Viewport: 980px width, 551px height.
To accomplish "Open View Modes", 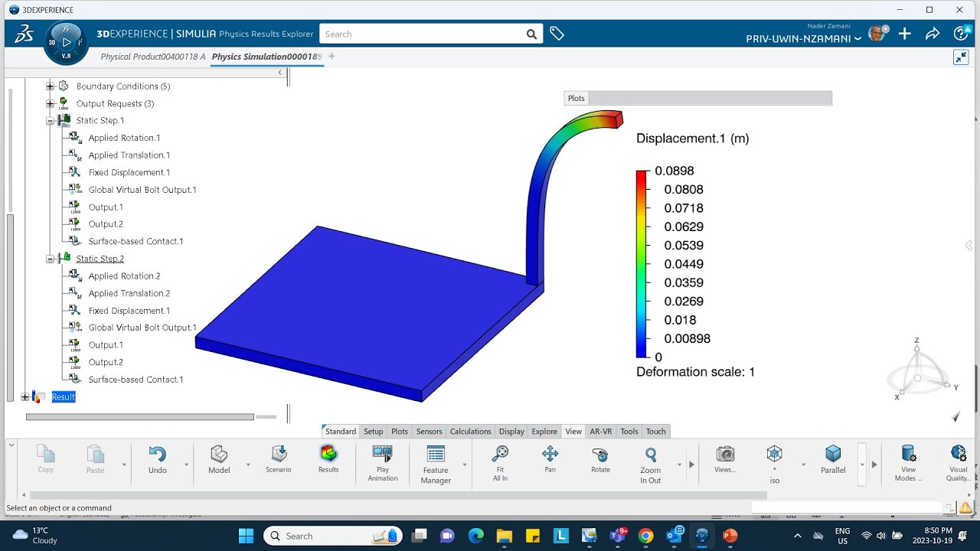I will [908, 464].
